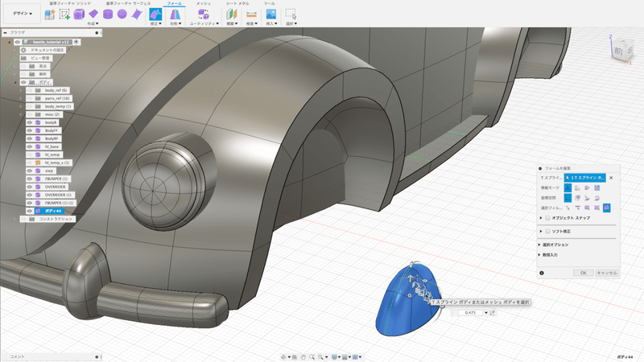Clear the T-Spline selection with X
The image size is (644, 362).
tap(611, 178)
